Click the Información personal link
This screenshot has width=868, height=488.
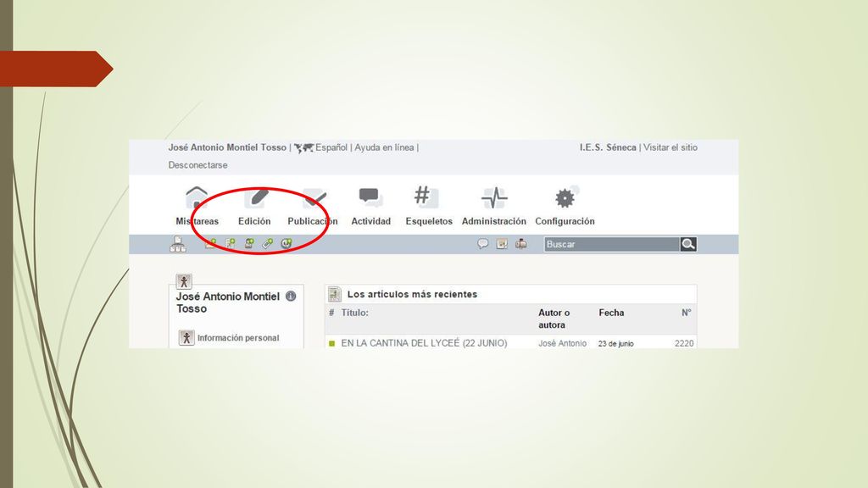point(238,338)
